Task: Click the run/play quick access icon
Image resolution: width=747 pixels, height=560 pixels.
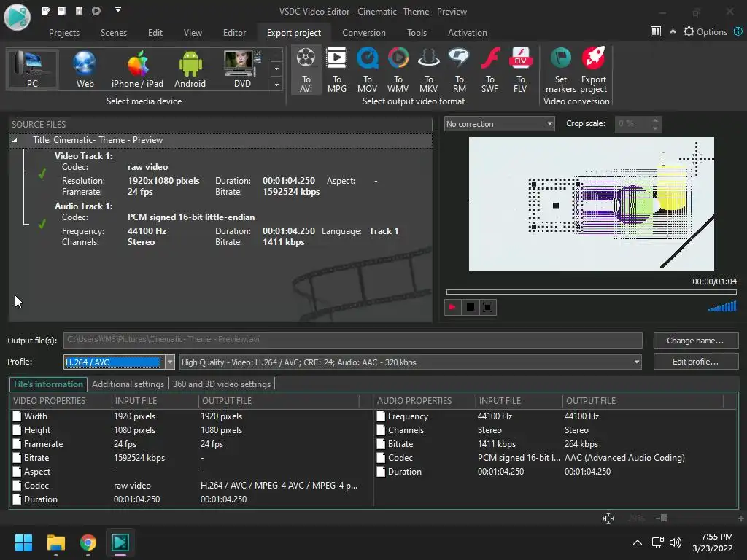Action: (x=96, y=10)
